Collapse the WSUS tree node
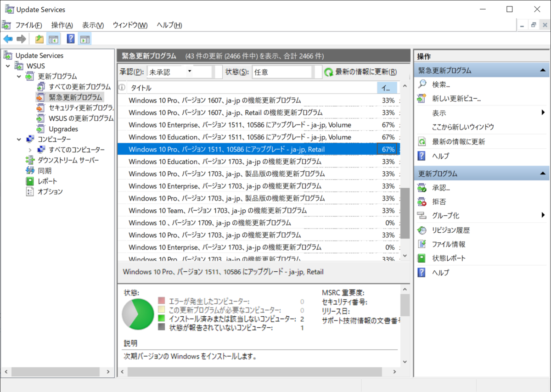This screenshot has width=551, height=392. pos(8,66)
